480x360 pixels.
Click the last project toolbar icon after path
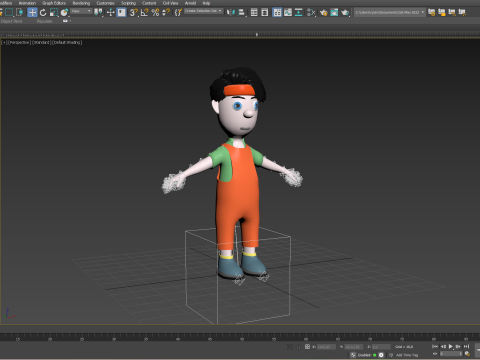(x=462, y=12)
